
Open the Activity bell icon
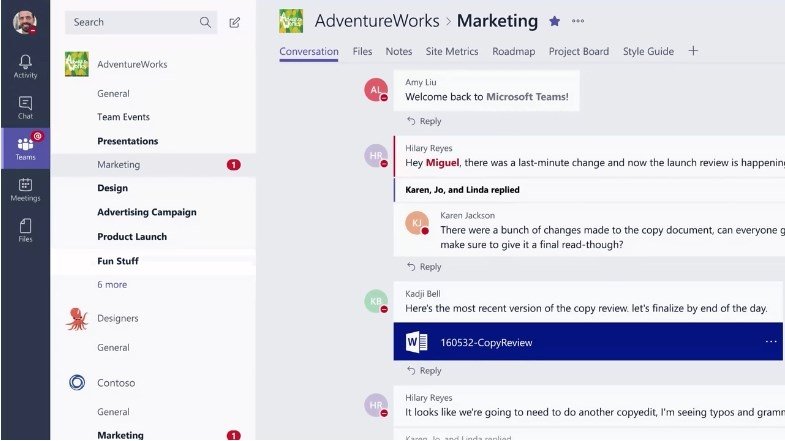(25, 62)
